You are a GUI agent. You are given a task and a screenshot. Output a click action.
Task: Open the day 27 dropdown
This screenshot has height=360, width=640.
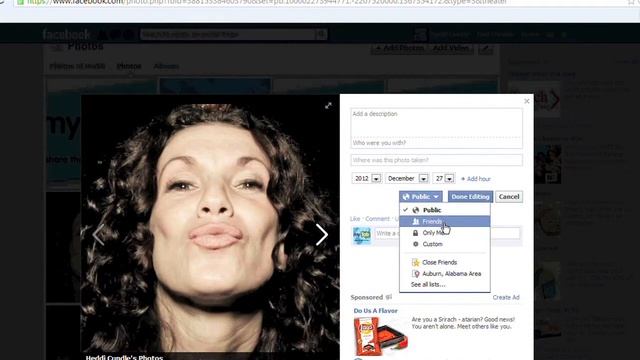coord(443,178)
